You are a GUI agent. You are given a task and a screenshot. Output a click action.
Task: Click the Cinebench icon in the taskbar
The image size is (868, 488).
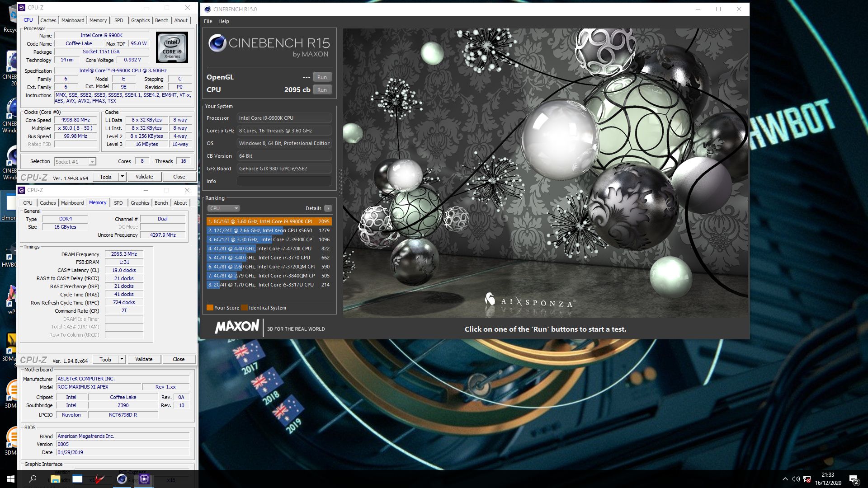(x=122, y=479)
